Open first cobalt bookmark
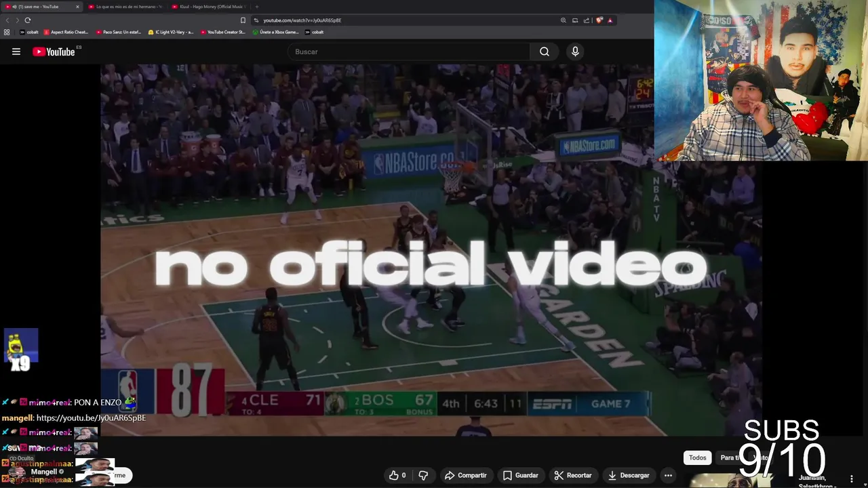Screen dimensions: 868x488 [28, 32]
